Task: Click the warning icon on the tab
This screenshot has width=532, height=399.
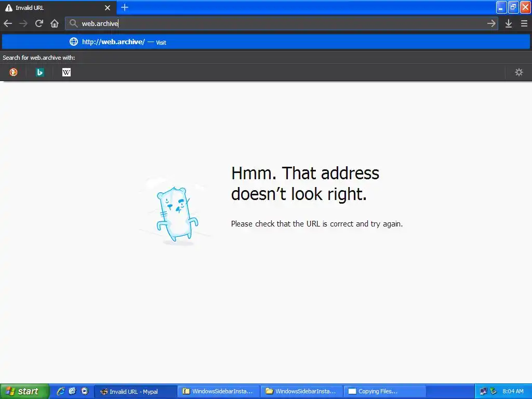Action: tap(9, 7)
